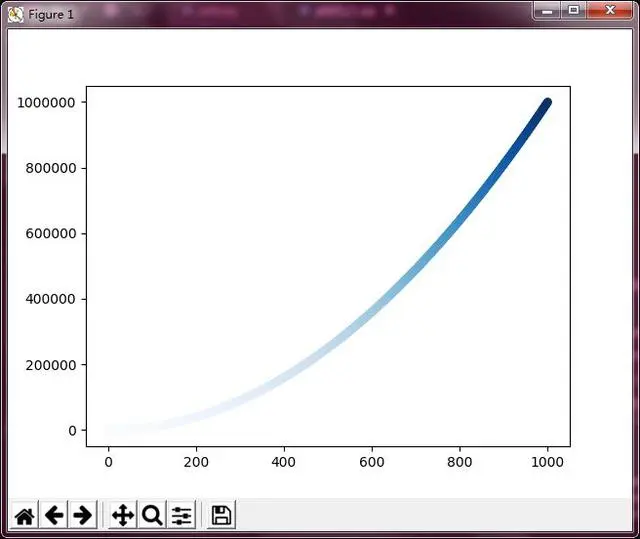Activate the zoom to rectangle tool
This screenshot has height=539, width=640.
(152, 515)
